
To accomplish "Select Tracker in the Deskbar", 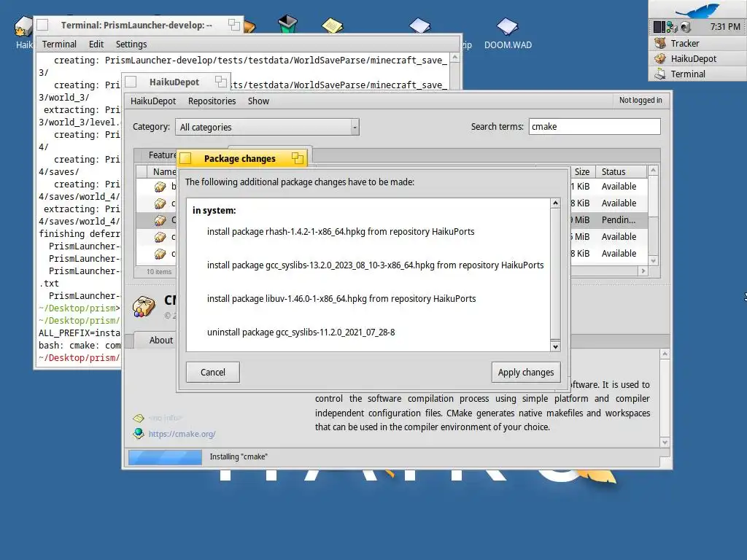I will click(697, 43).
